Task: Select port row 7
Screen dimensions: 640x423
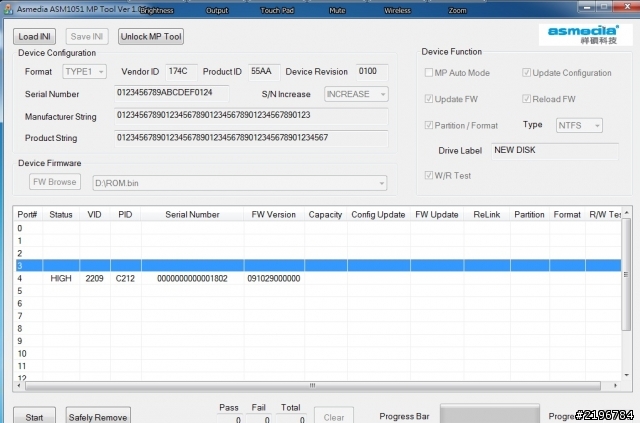Action: coord(318,316)
